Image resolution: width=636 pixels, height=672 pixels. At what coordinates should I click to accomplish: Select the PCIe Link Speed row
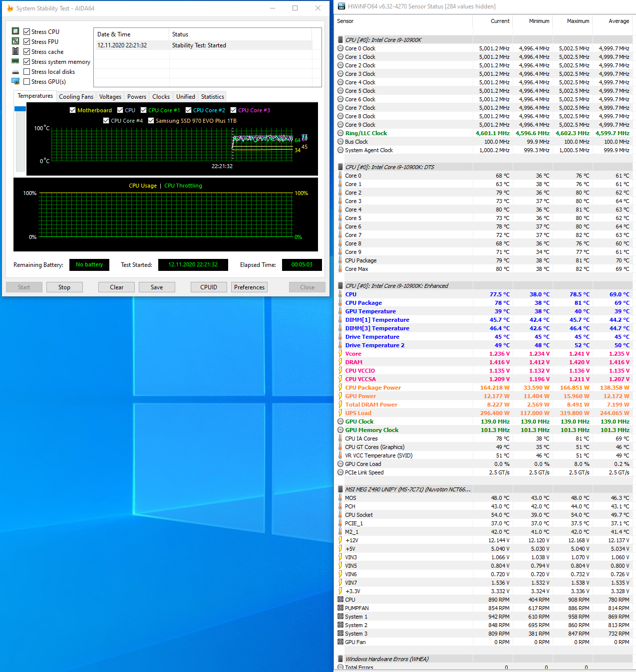coord(484,472)
